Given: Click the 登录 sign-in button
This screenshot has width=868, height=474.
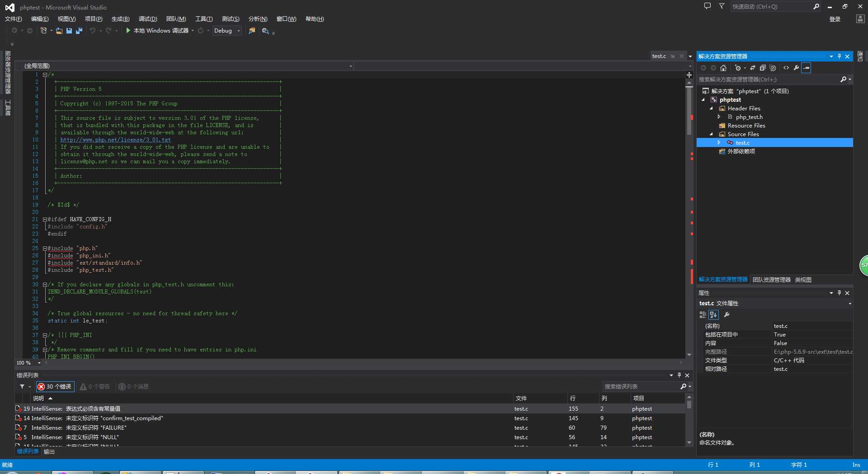Looking at the screenshot, I should point(835,19).
